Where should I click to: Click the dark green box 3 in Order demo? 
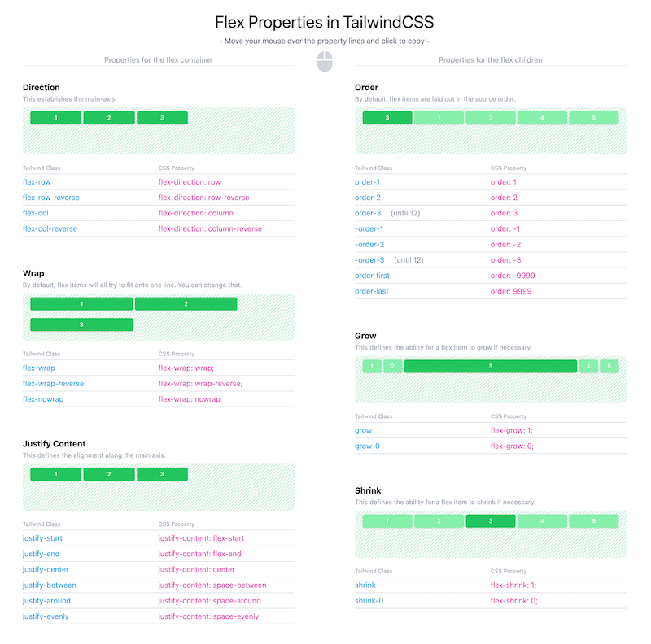pos(387,118)
